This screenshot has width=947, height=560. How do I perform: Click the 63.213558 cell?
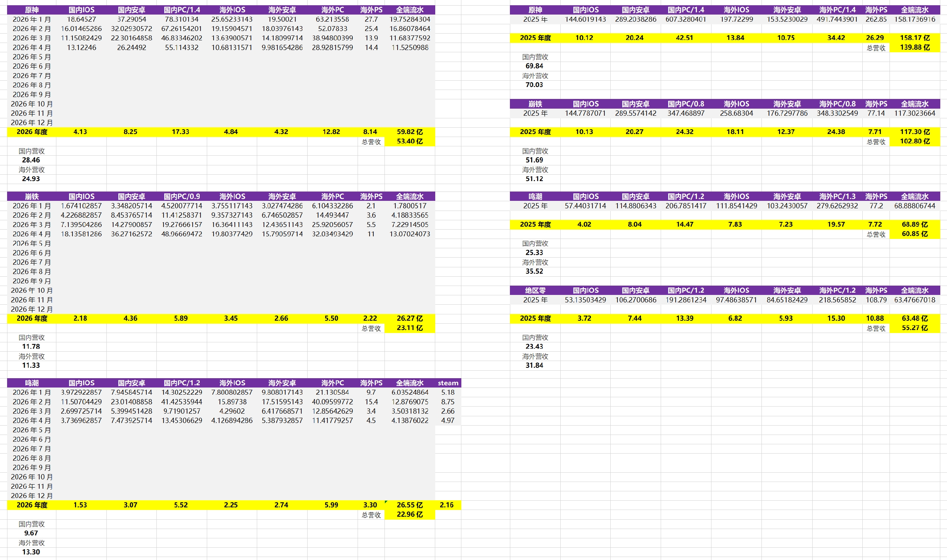pos(332,19)
